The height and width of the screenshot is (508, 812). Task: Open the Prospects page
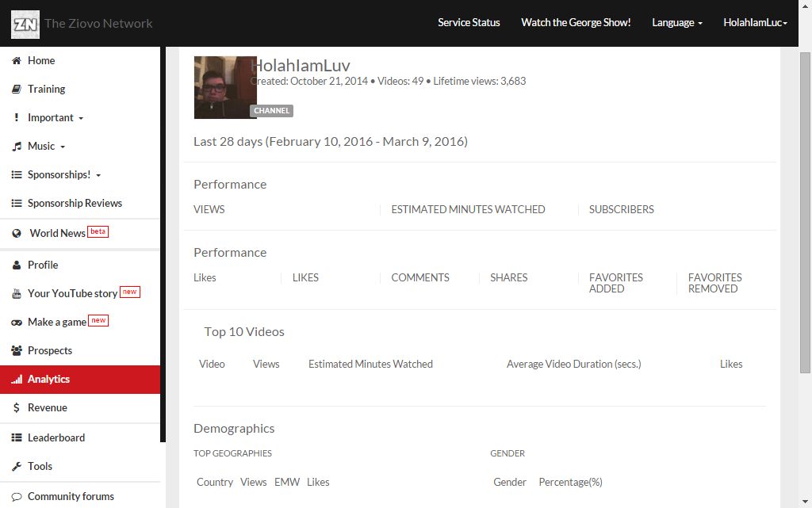point(80,351)
